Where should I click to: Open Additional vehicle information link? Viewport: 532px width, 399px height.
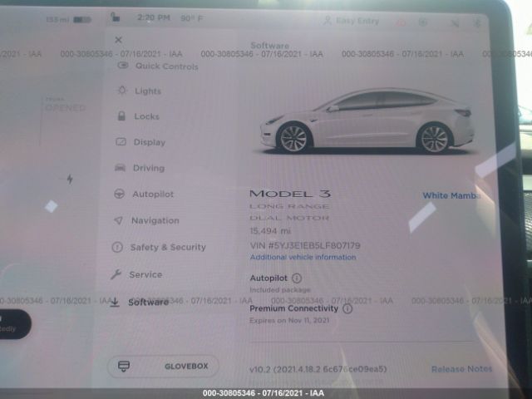[303, 257]
